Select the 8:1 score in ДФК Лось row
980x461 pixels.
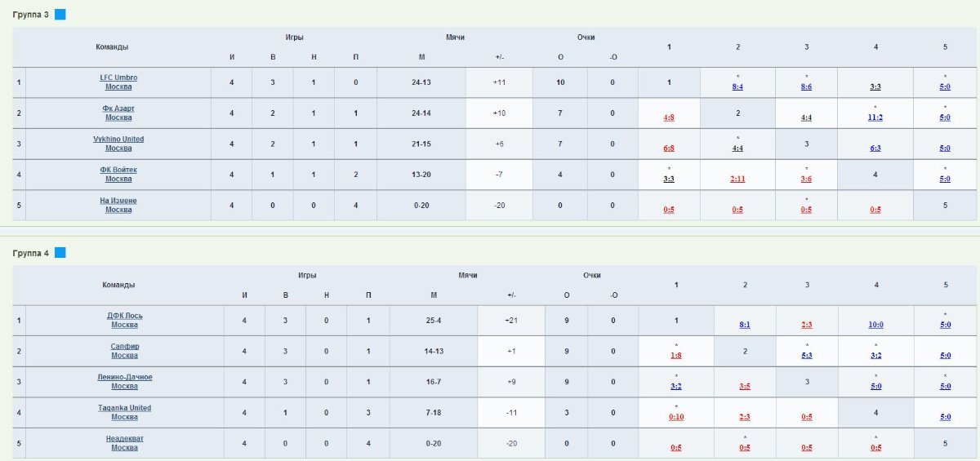(x=745, y=325)
